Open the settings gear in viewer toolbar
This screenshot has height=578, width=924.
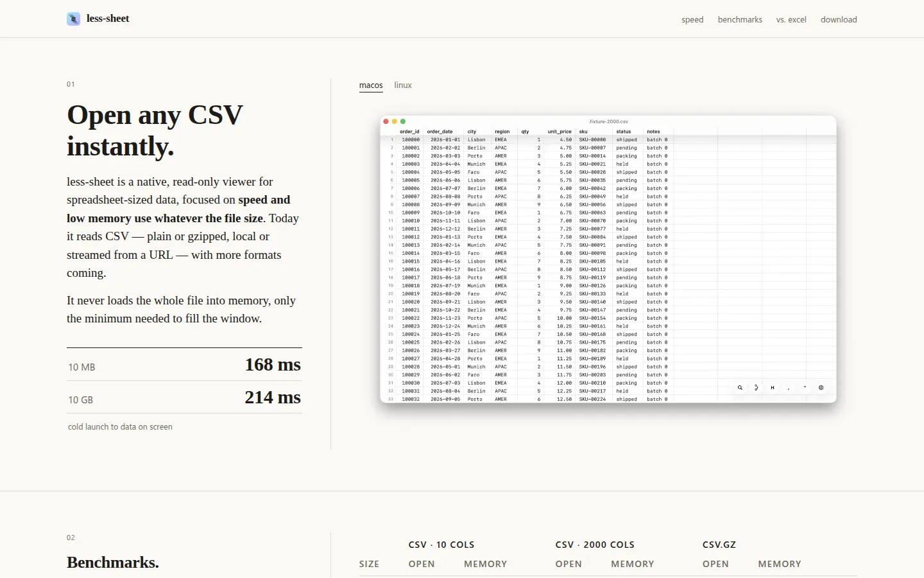(x=821, y=388)
